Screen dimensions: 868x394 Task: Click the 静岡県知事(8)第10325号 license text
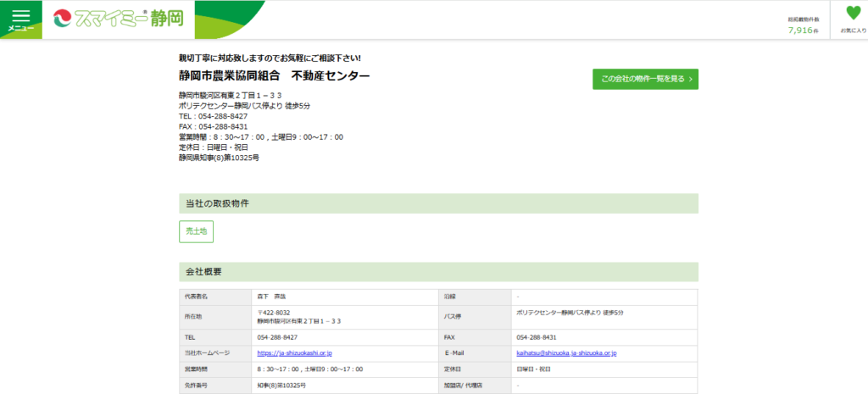click(x=219, y=158)
